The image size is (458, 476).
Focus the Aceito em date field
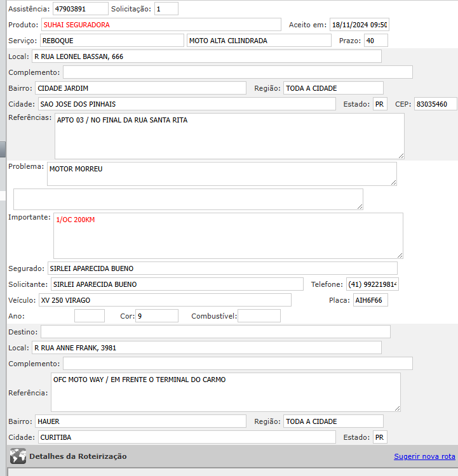(359, 25)
